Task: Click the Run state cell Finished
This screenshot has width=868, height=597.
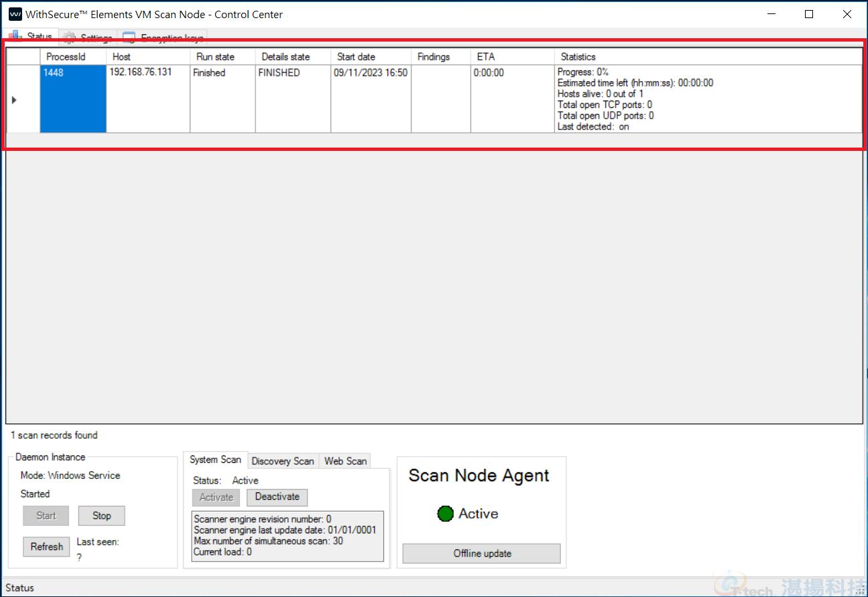Action: point(223,99)
